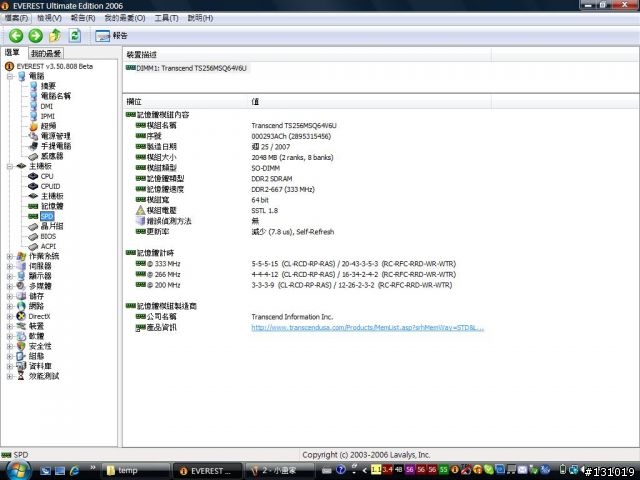Image resolution: width=640 pixels, height=480 pixels.
Task: Select the CPUID chip icon in tree
Action: 33,186
